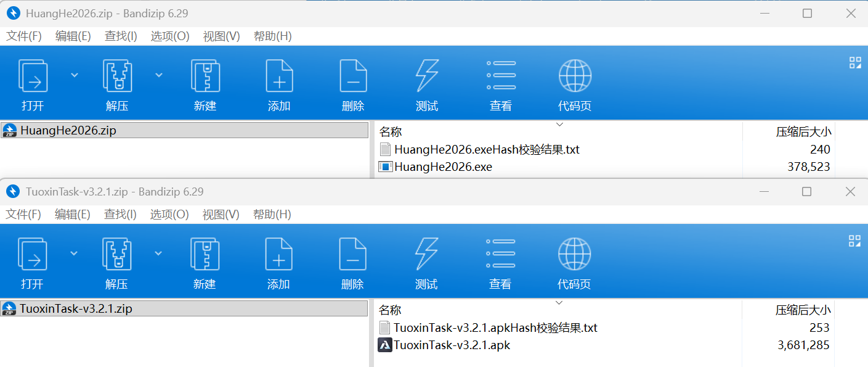This screenshot has height=367, width=868.
Task: Open 编辑(E) menu in HuangHe2026 window
Action: point(73,36)
